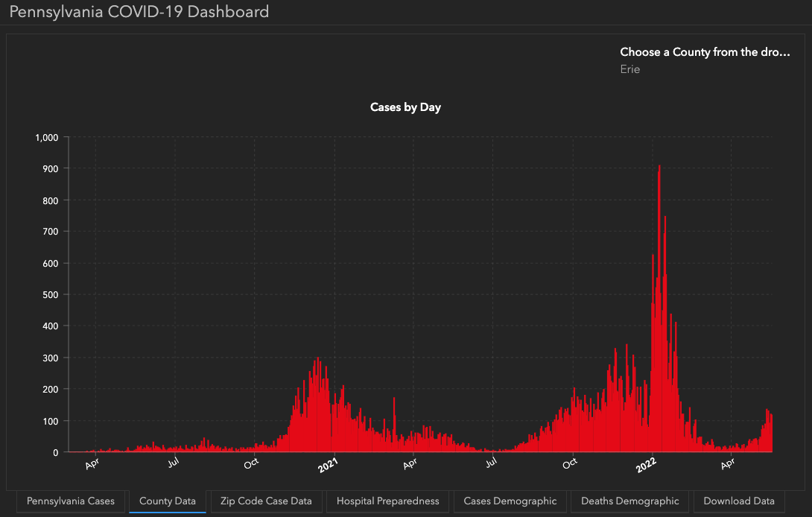
Task: Click the 2021 label on the time axis
Action: pos(329,467)
